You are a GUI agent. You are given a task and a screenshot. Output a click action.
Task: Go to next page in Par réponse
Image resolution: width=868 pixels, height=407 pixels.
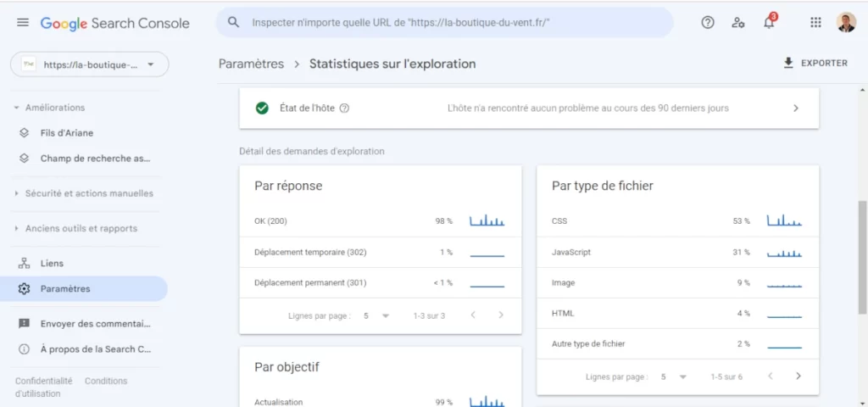tap(501, 315)
